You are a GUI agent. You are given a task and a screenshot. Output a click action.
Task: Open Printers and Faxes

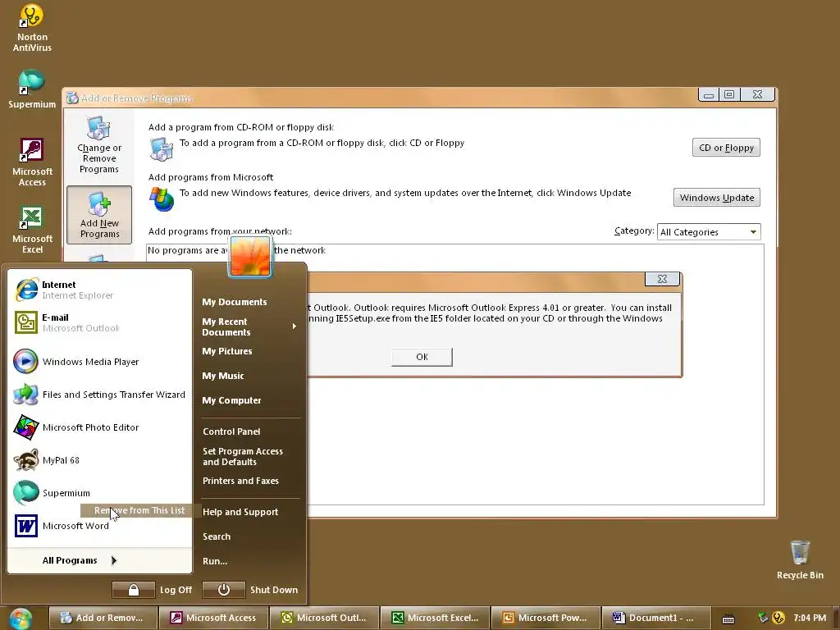(240, 481)
